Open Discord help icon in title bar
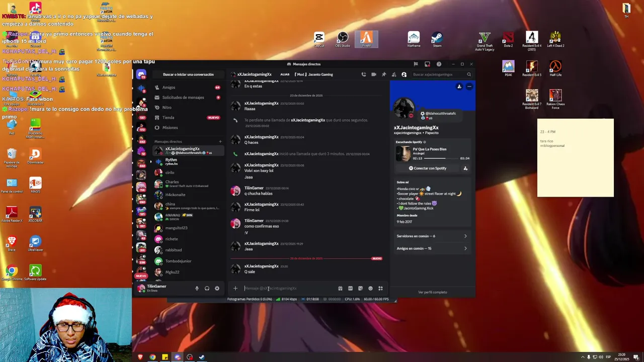 point(439,64)
